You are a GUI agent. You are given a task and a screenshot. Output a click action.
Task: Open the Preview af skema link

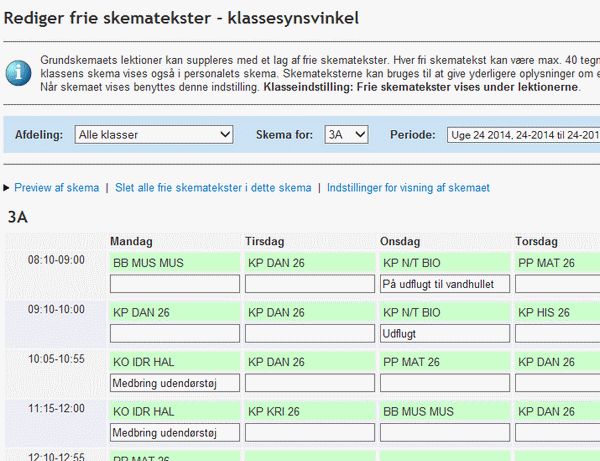(x=56, y=188)
